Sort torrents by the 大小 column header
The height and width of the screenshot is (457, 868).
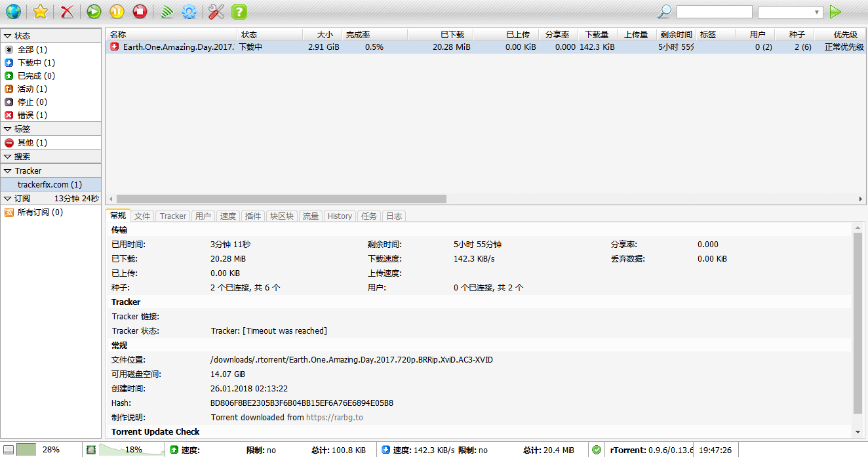[x=322, y=34]
